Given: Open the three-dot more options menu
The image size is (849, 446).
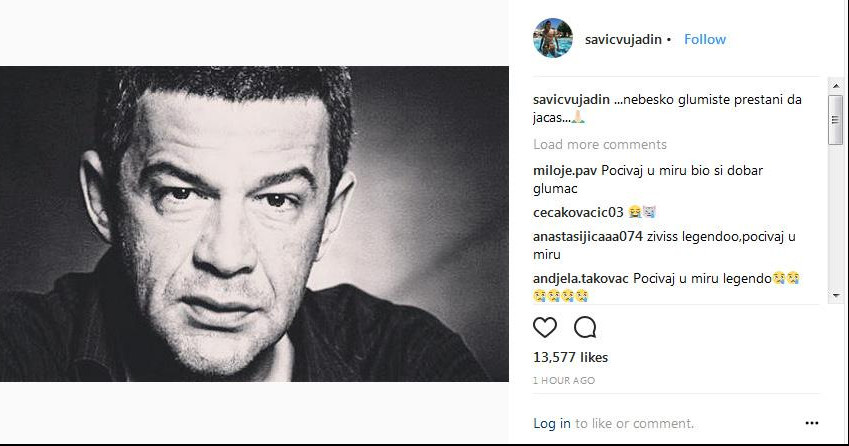Looking at the screenshot, I should [x=812, y=423].
